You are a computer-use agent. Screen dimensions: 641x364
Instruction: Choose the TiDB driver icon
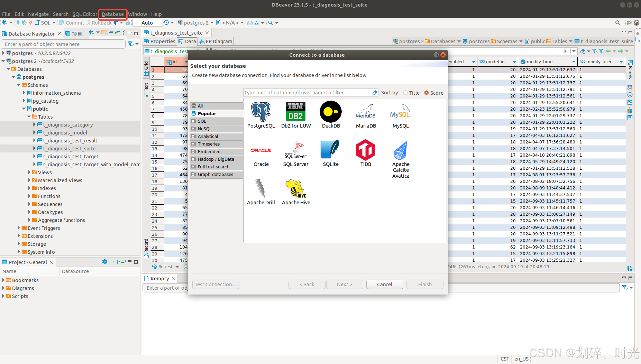tap(366, 153)
